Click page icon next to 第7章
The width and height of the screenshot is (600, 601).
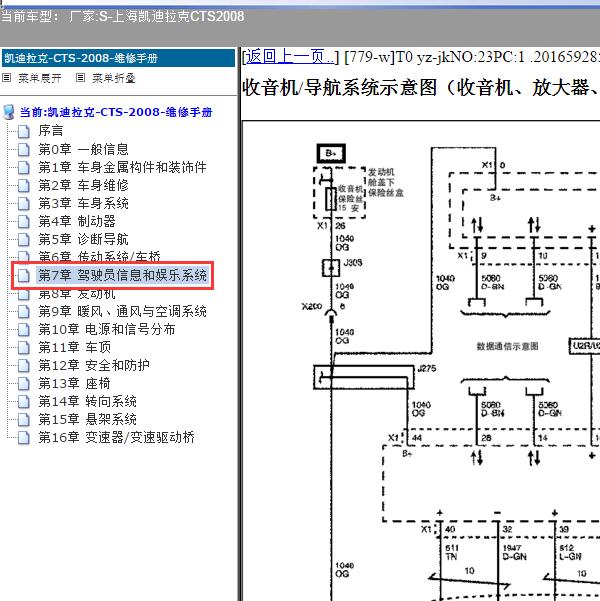24,275
